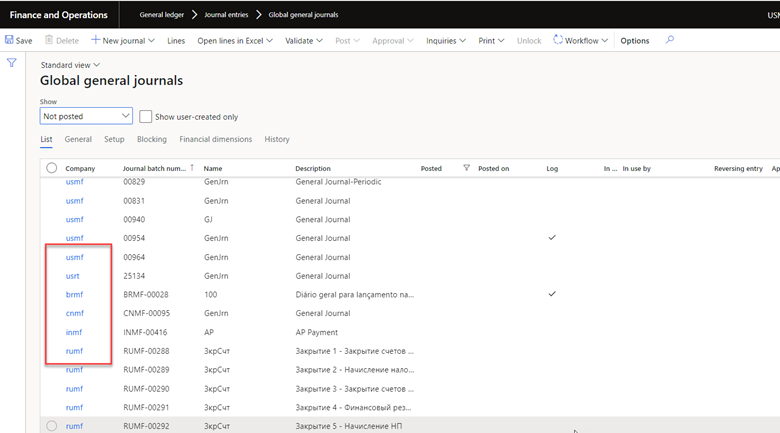The height and width of the screenshot is (433, 780).
Task: Open the Show 'Not posted' dropdown
Action: coord(85,116)
